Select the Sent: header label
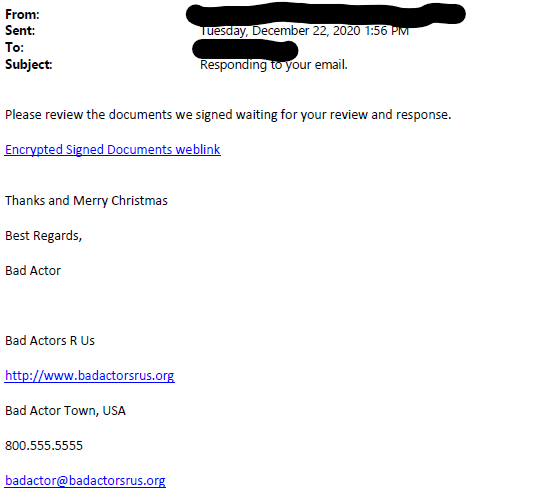This screenshot has height=504, width=558. click(x=20, y=31)
